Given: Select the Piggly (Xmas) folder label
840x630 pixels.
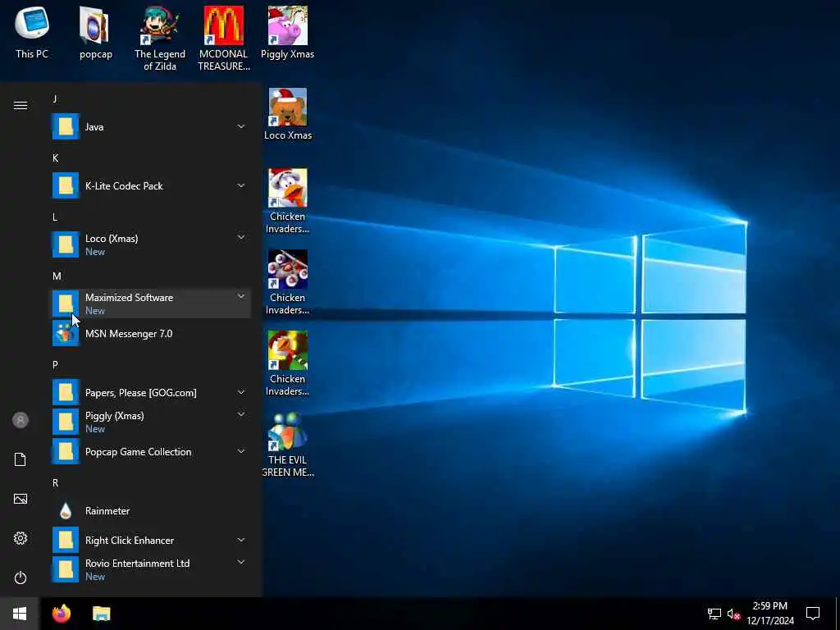Looking at the screenshot, I should click(x=115, y=416).
